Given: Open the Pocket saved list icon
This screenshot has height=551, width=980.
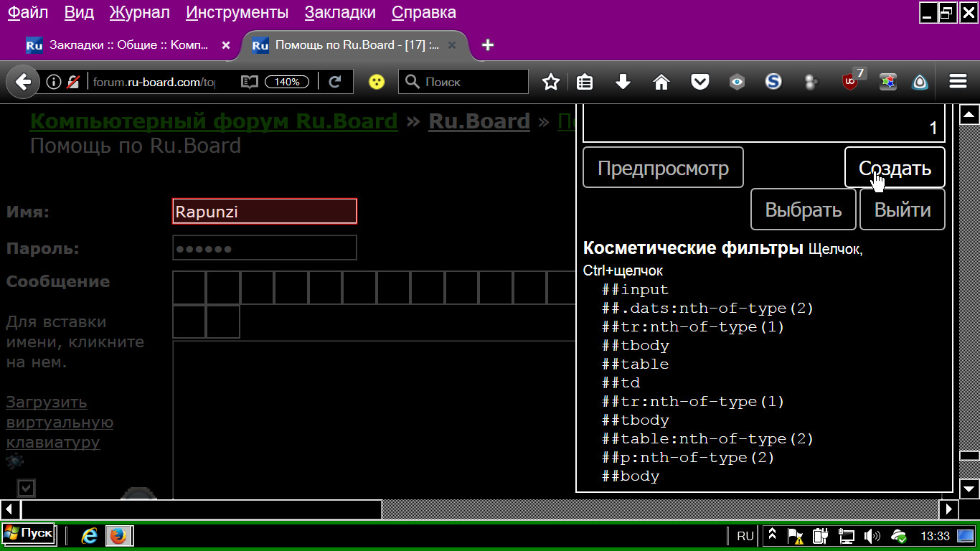Looking at the screenshot, I should 699,82.
